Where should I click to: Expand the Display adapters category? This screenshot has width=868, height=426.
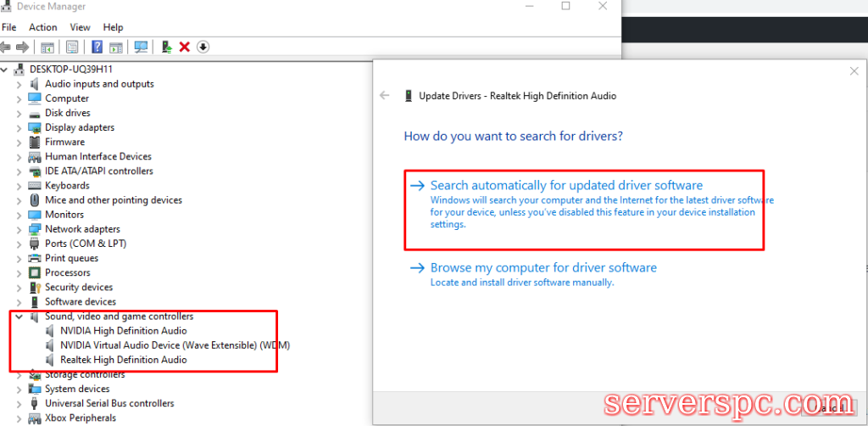point(19,127)
